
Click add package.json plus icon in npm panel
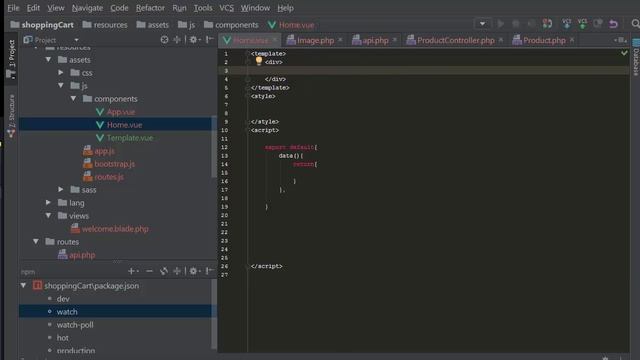(133, 271)
